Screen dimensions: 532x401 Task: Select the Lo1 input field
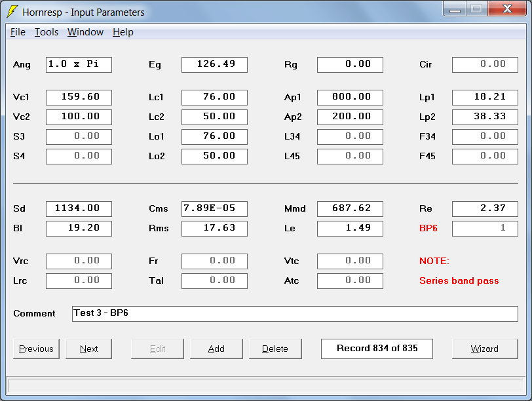point(214,137)
